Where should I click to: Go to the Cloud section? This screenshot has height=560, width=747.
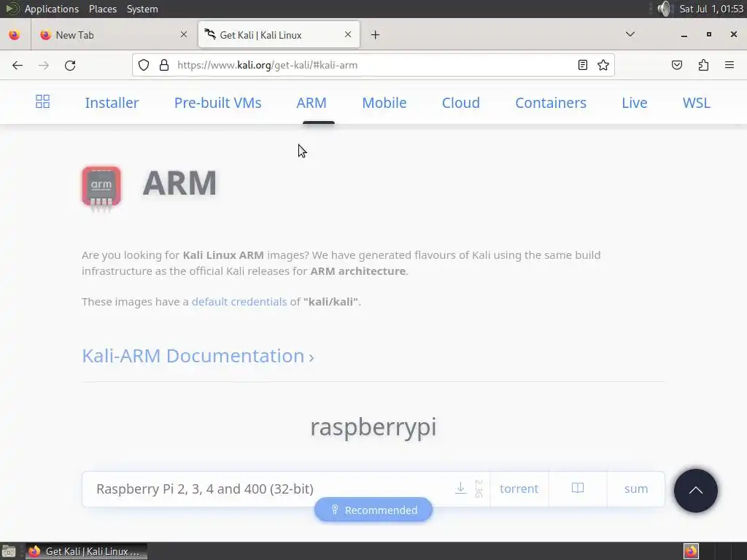(x=461, y=103)
